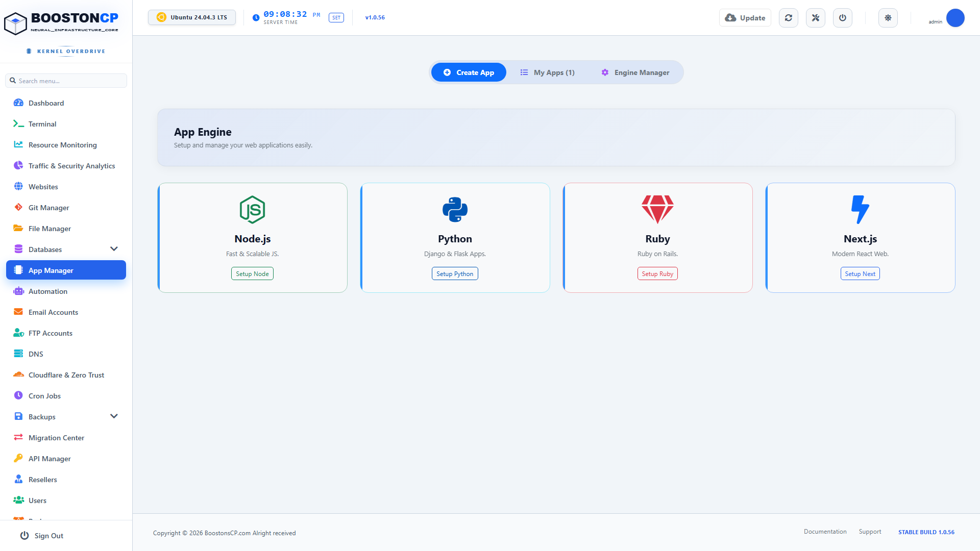Click the BoostonCP cube logo

click(15, 23)
